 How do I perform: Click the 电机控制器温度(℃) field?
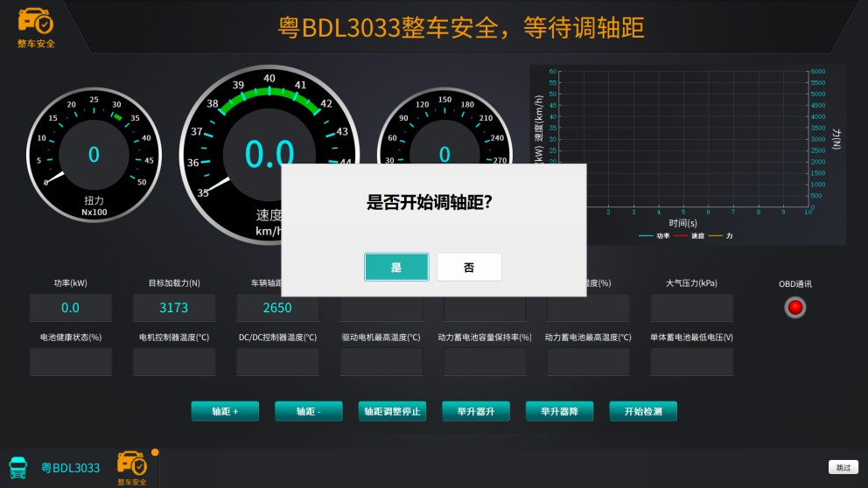pyautogui.click(x=174, y=362)
